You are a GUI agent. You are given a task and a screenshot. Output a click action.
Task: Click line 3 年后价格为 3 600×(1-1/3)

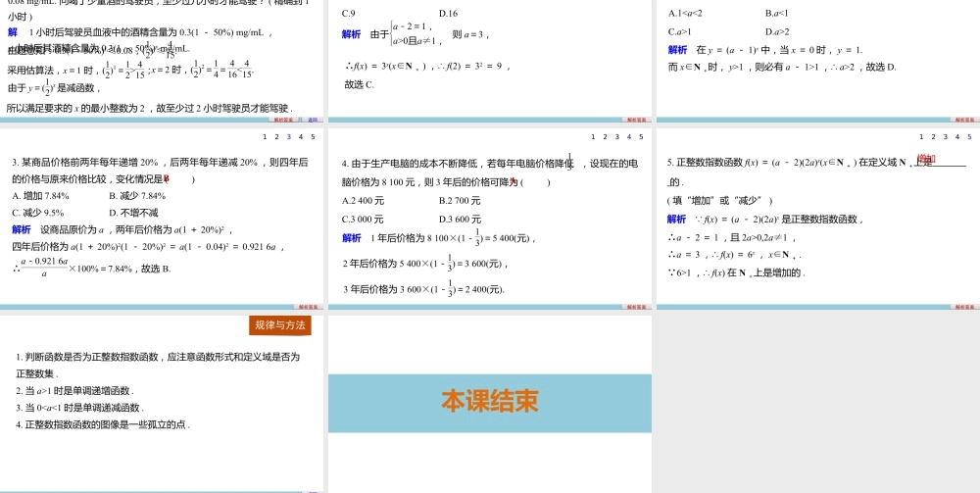(x=423, y=289)
